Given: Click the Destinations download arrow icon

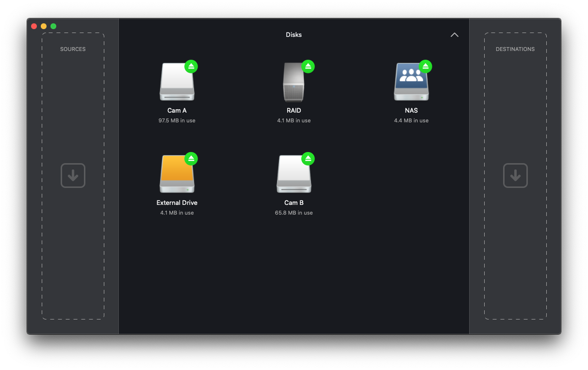Looking at the screenshot, I should click(515, 176).
